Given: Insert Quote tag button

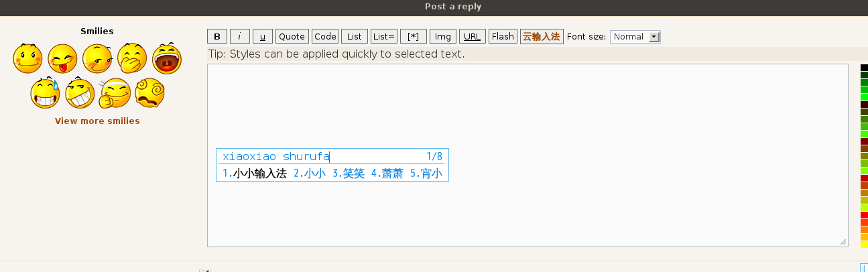Looking at the screenshot, I should click(x=292, y=37).
